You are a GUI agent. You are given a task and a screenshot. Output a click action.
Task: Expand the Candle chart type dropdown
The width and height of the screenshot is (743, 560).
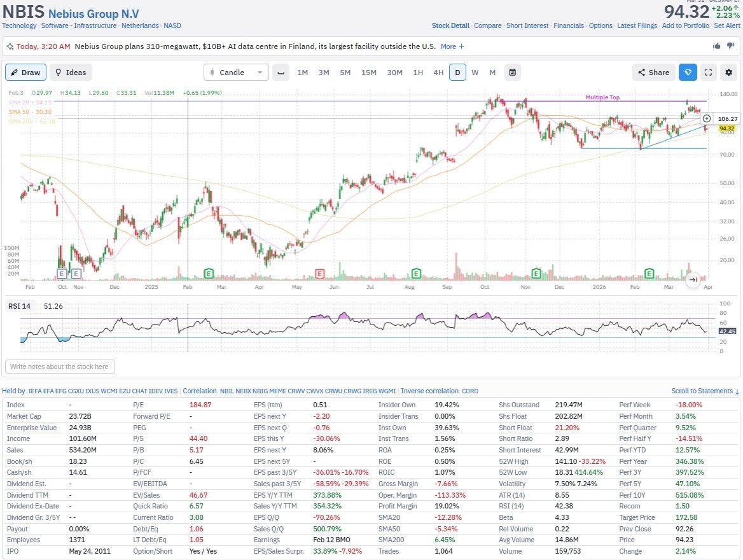pos(236,73)
